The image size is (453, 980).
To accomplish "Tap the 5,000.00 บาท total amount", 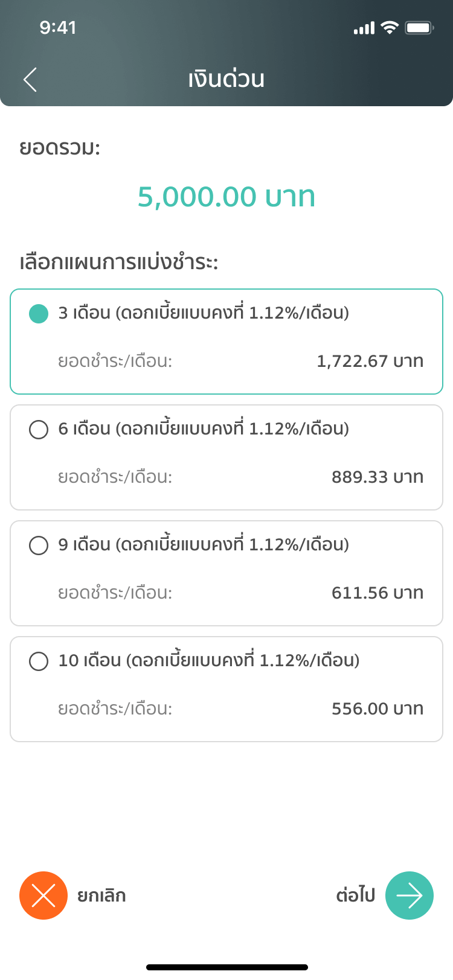I will pos(226,197).
